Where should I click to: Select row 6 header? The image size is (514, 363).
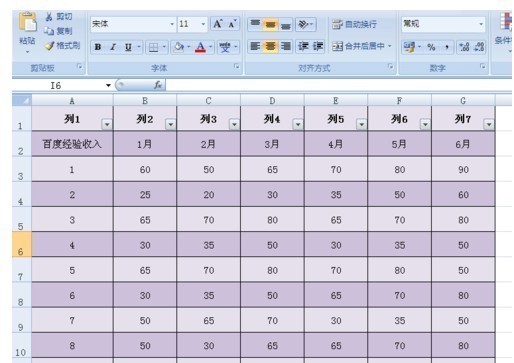pyautogui.click(x=22, y=244)
